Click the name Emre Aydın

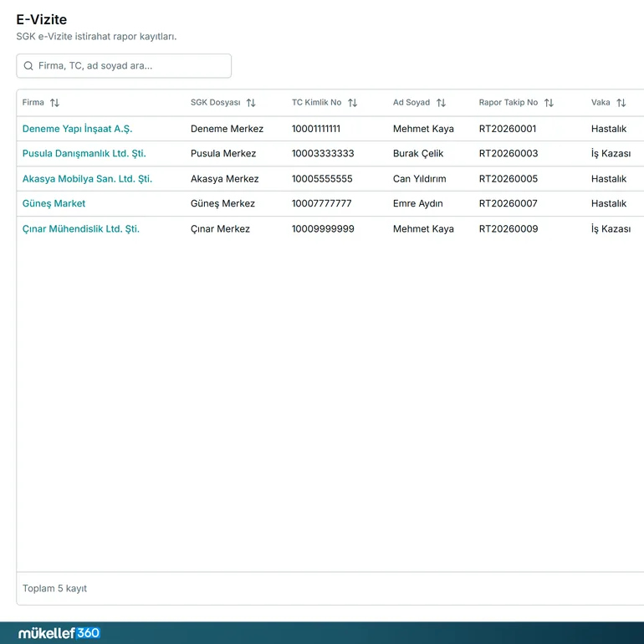tap(417, 203)
